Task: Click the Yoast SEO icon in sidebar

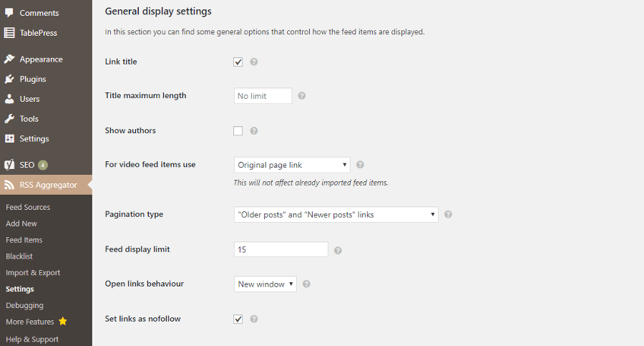Action: pyautogui.click(x=9, y=165)
